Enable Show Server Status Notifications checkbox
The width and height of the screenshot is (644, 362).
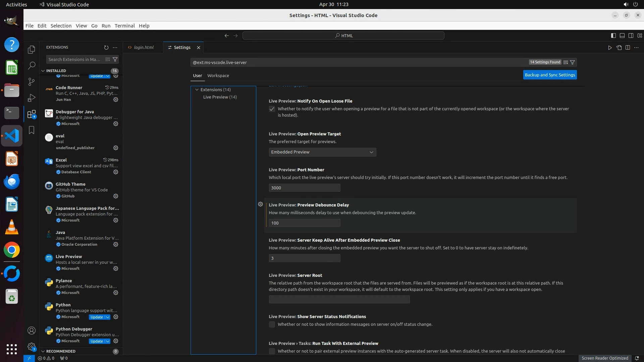272,324
